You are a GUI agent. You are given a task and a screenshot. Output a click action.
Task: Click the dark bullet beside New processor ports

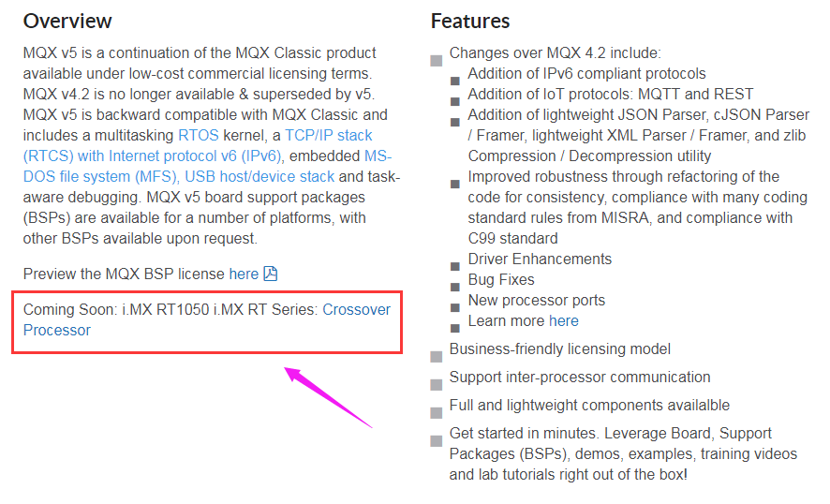[x=454, y=307]
